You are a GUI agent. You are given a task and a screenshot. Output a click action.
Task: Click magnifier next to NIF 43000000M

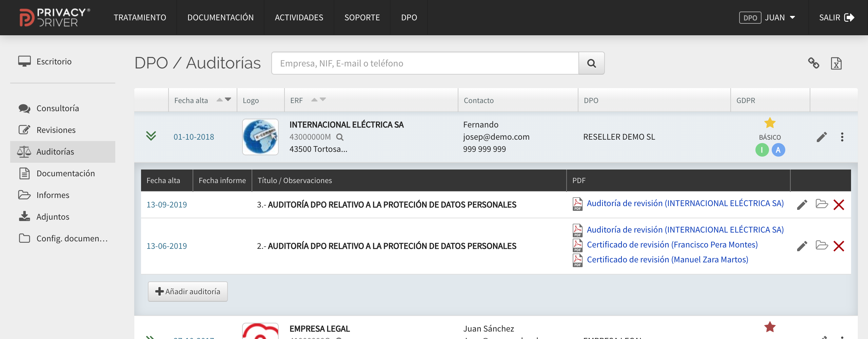click(x=340, y=137)
